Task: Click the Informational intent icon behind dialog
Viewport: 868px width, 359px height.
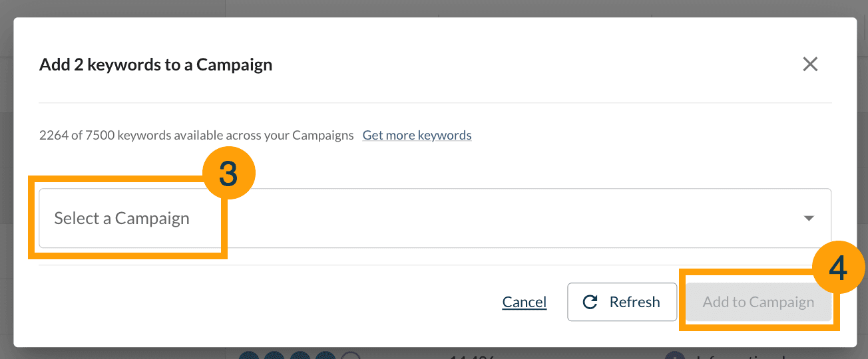Action: (675, 355)
